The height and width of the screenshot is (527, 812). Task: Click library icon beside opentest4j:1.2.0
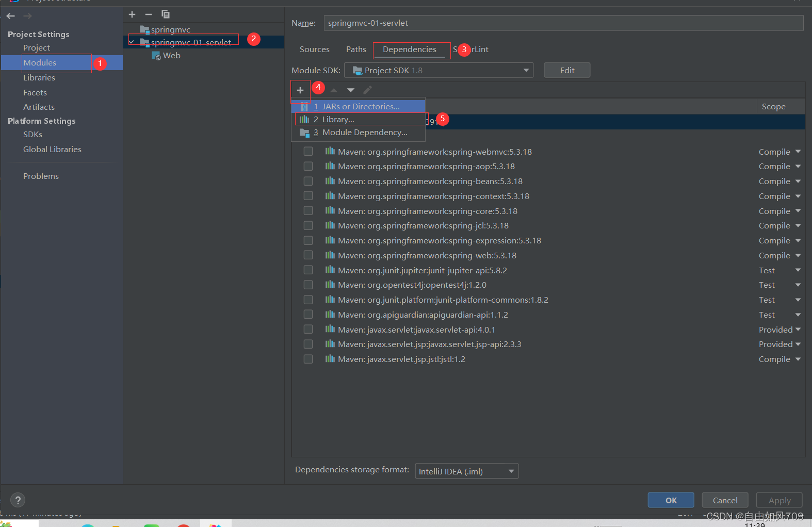pos(330,285)
